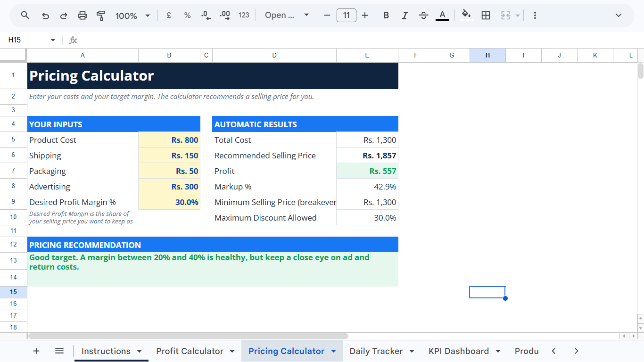This screenshot has width=644, height=362.
Task: Click the Product Cost value Rs. 800
Action: pyautogui.click(x=169, y=140)
